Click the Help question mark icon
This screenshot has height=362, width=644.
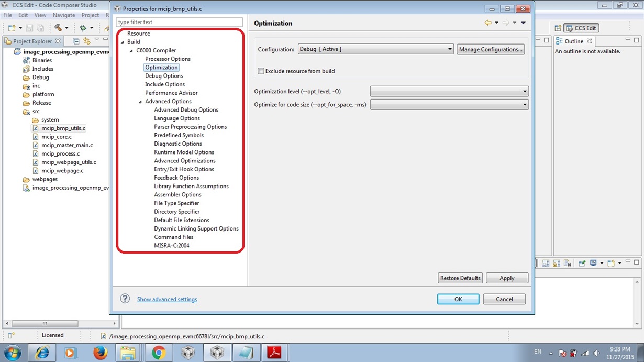pos(125,299)
